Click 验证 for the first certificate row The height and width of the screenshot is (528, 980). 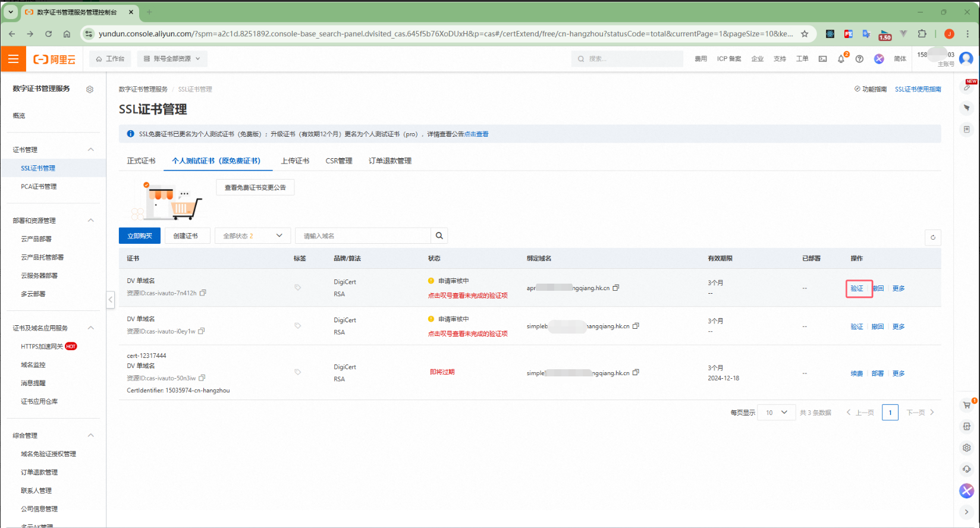point(857,288)
